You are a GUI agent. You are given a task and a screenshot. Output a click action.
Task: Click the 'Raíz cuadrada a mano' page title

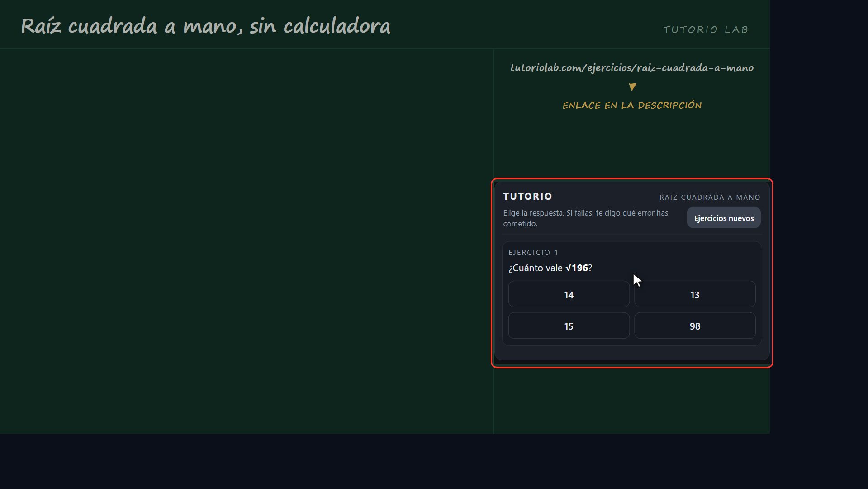pos(206,26)
